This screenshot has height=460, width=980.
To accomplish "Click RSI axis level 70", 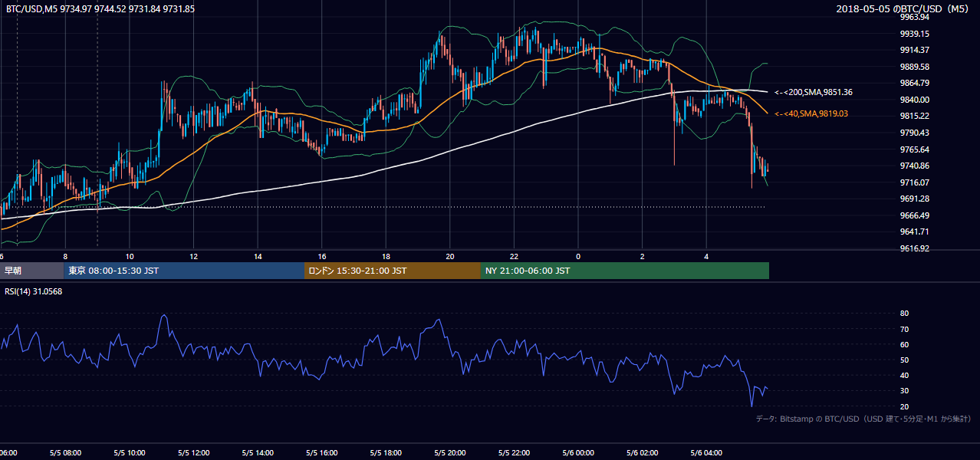I will (904, 329).
